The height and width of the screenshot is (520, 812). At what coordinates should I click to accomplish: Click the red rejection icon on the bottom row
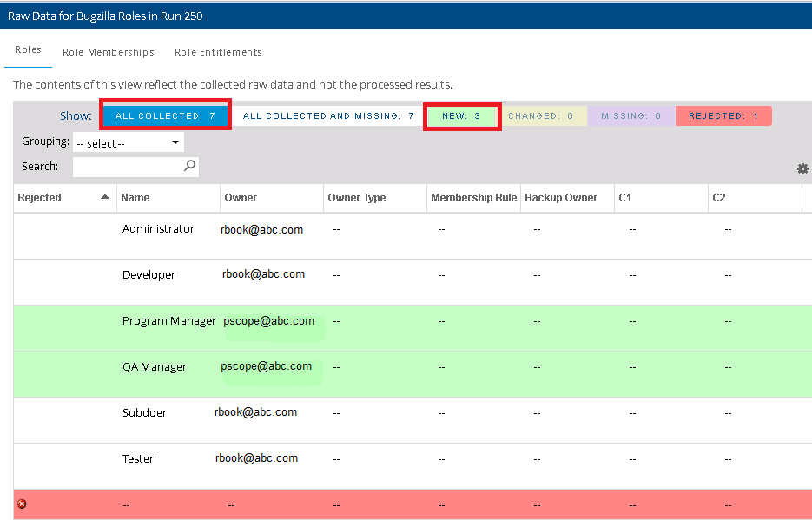[x=20, y=504]
